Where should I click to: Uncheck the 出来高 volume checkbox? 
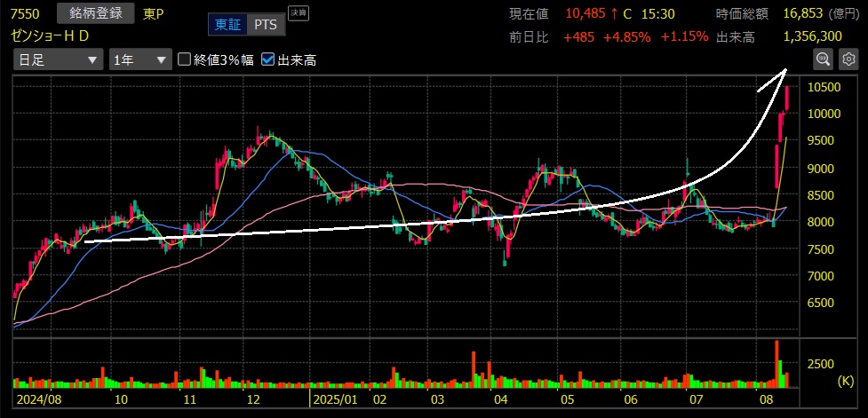pyautogui.click(x=267, y=59)
